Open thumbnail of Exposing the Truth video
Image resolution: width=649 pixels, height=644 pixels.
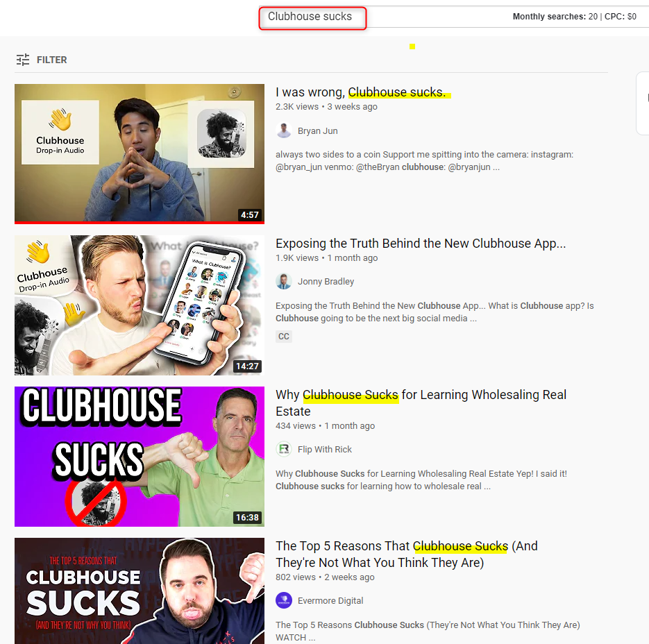[x=140, y=305]
